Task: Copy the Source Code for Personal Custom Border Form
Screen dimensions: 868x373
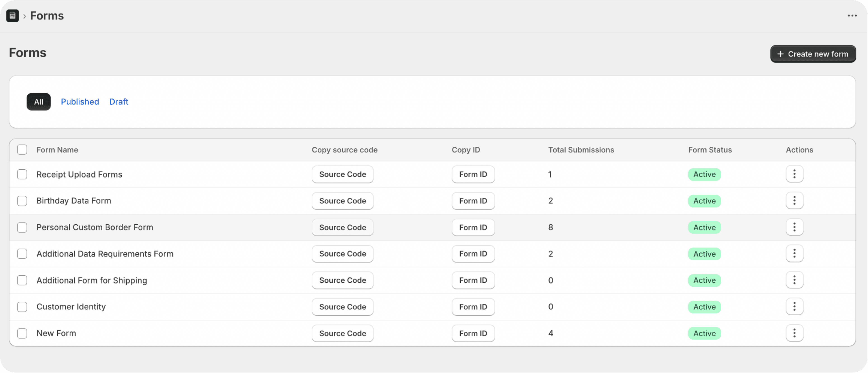Action: pos(342,227)
